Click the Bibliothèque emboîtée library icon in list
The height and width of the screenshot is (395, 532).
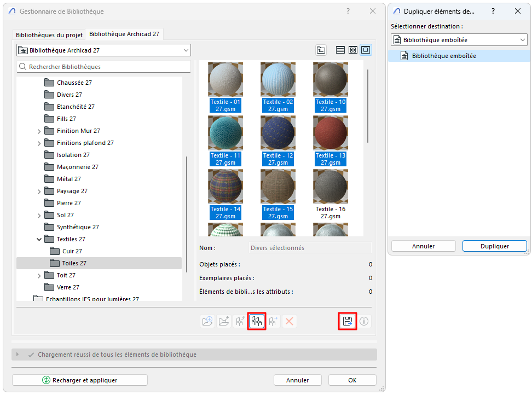pyautogui.click(x=404, y=56)
